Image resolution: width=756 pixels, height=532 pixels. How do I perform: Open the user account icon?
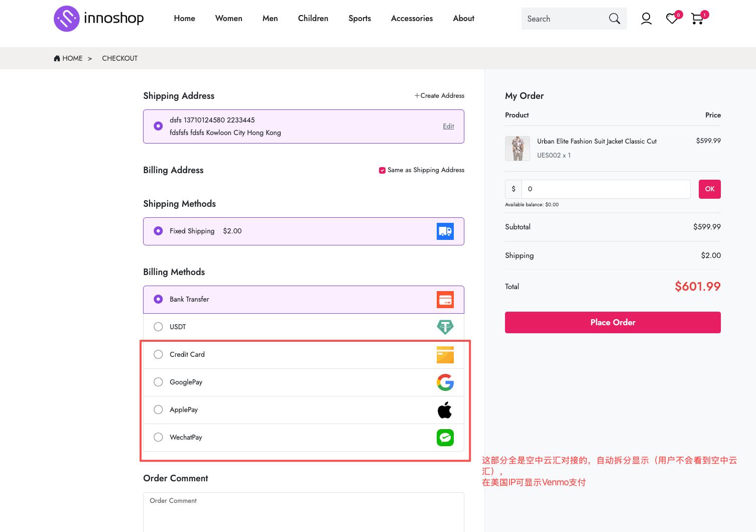[646, 19]
